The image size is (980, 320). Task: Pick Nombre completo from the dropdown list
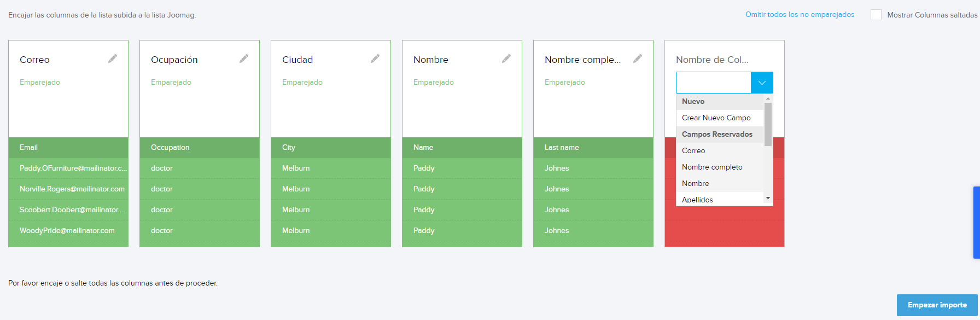pyautogui.click(x=712, y=167)
